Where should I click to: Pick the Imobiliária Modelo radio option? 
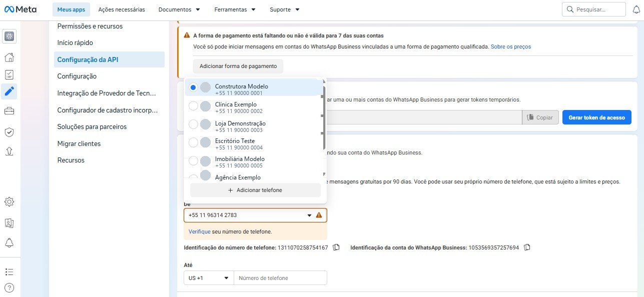click(x=193, y=161)
